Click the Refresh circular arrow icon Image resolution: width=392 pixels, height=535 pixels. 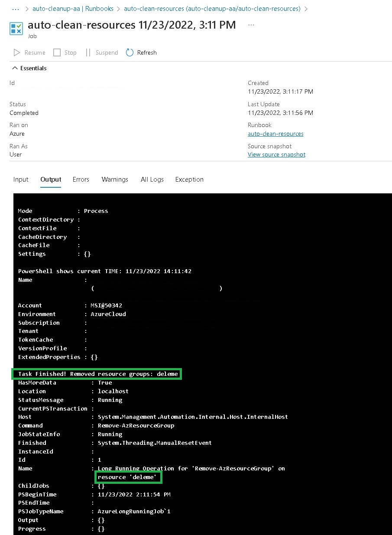130,52
